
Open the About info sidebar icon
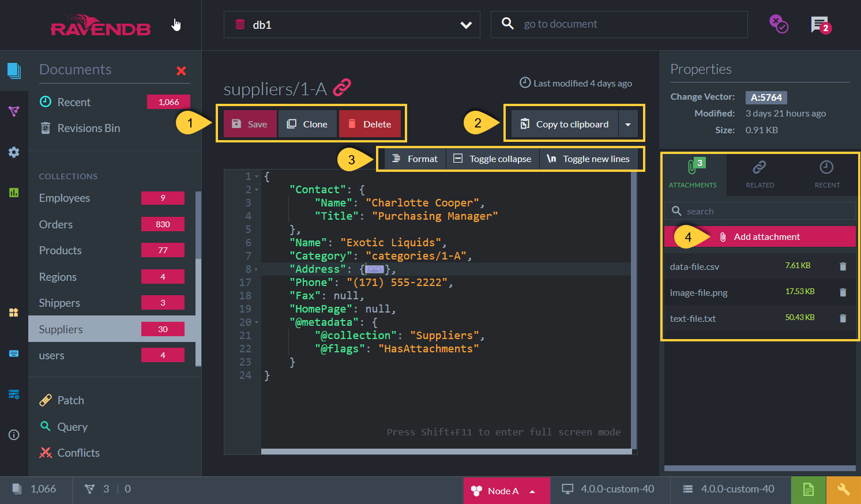click(14, 435)
